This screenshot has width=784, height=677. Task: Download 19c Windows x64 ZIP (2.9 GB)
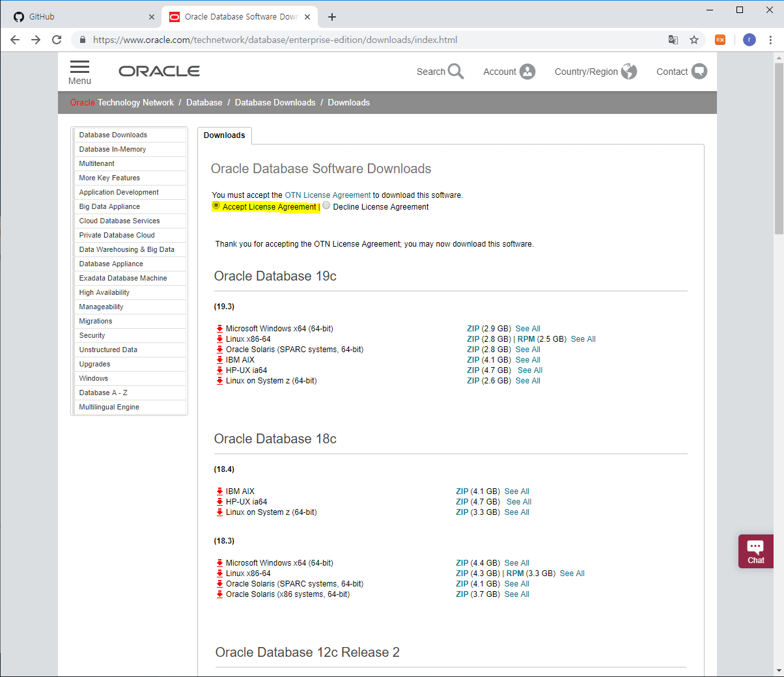tap(473, 329)
